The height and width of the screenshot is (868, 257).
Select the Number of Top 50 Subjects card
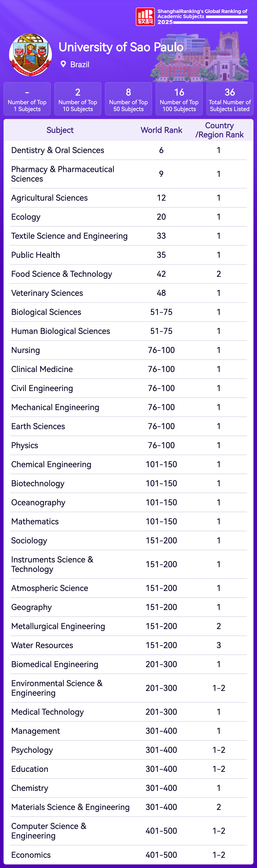128,99
